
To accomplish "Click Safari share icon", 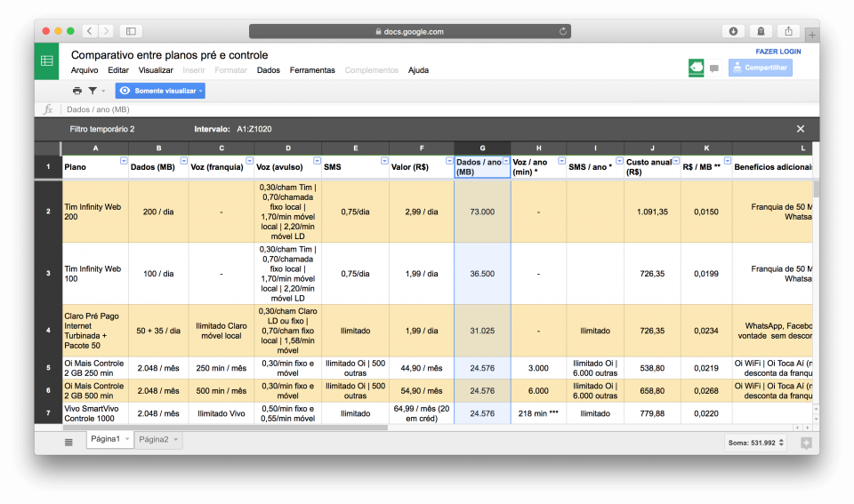I will click(x=788, y=31).
